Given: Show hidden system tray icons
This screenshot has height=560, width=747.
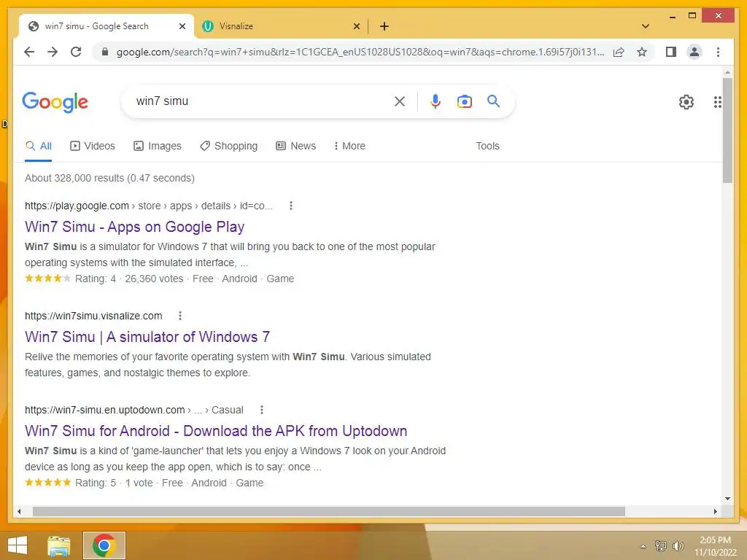Looking at the screenshot, I should click(x=643, y=546).
